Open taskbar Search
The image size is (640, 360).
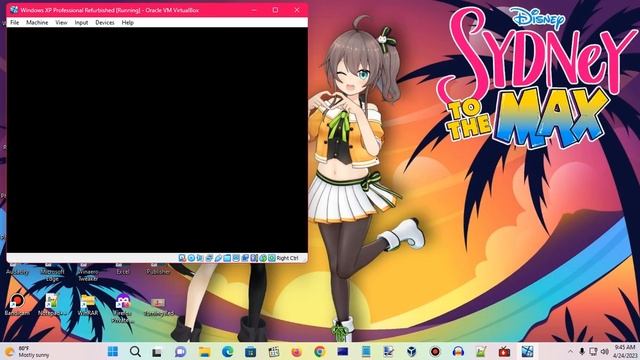coord(136,351)
